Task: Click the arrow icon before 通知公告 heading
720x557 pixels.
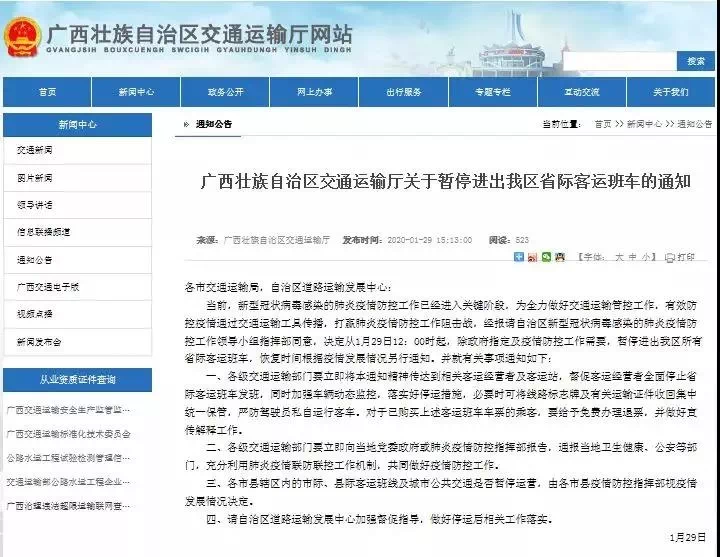Action: coord(186,124)
